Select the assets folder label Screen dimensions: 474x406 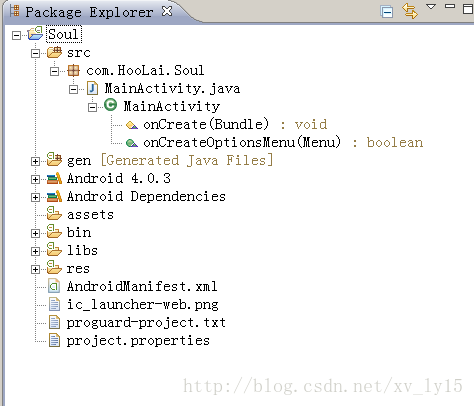pyautogui.click(x=90, y=215)
